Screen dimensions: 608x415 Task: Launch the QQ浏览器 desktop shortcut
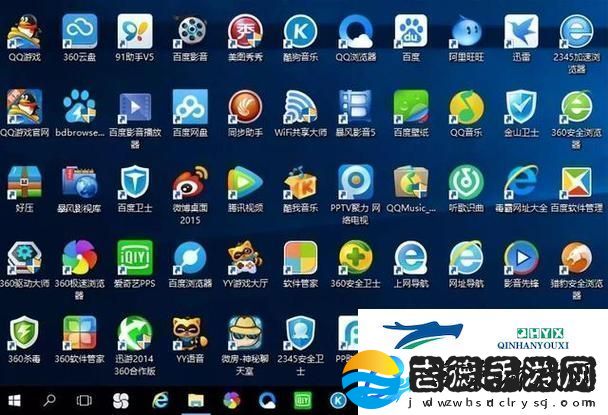356,32
